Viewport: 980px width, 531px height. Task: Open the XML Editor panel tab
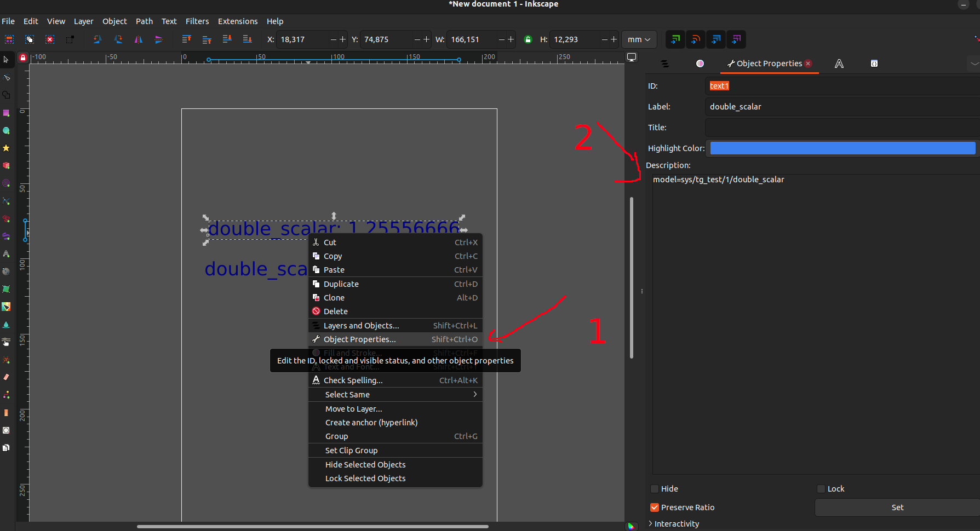click(874, 64)
